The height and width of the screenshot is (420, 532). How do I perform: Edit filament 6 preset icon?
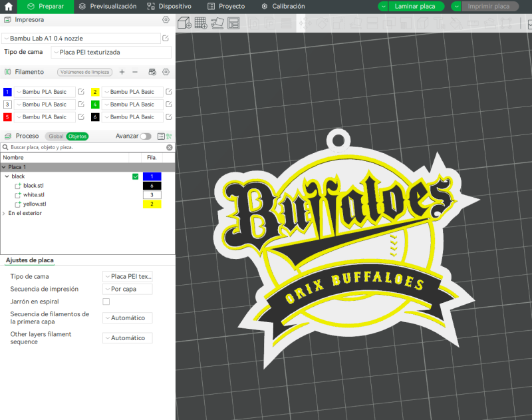click(169, 116)
